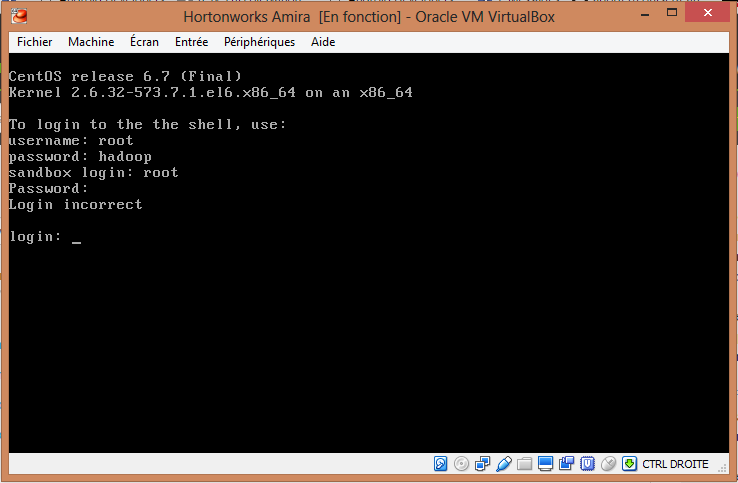Screen dimensions: 738x483
Task: Open the network adapters status icon
Action: click(x=482, y=464)
